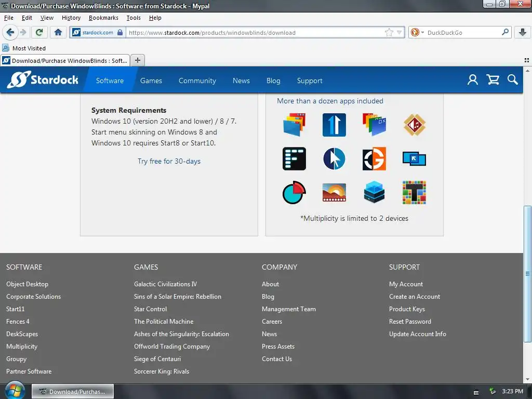Click the browser Back arrow button

pyautogui.click(x=10, y=32)
